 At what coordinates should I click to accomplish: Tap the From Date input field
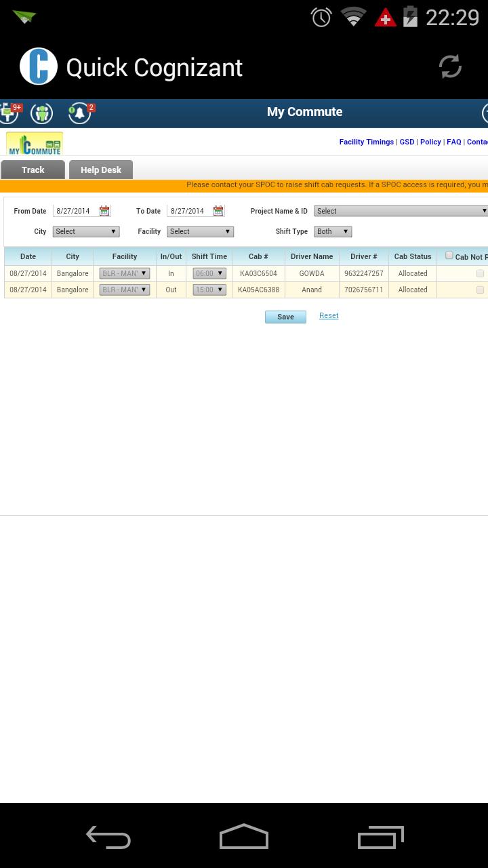click(76, 211)
